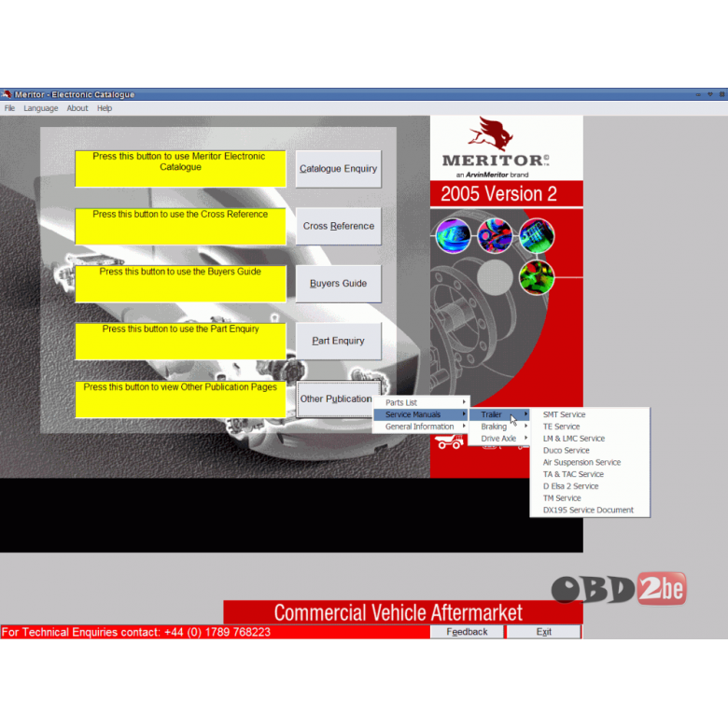Select D Elsa 2 Service
Image resolution: width=728 pixels, height=728 pixels.
pos(590,486)
